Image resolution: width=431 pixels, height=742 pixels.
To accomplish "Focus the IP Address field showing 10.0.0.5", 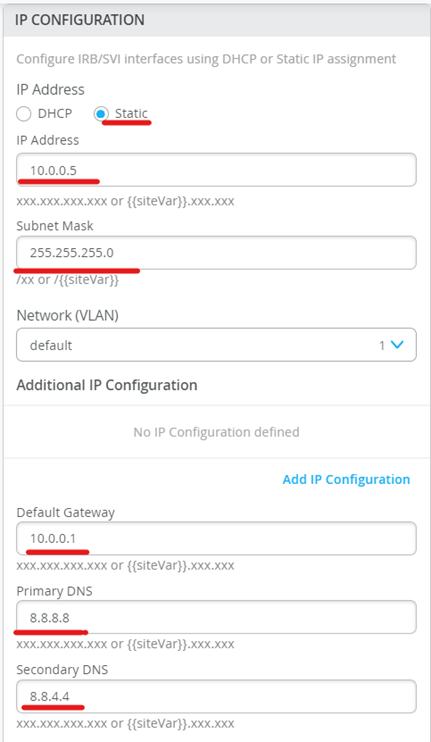I will (216, 170).
